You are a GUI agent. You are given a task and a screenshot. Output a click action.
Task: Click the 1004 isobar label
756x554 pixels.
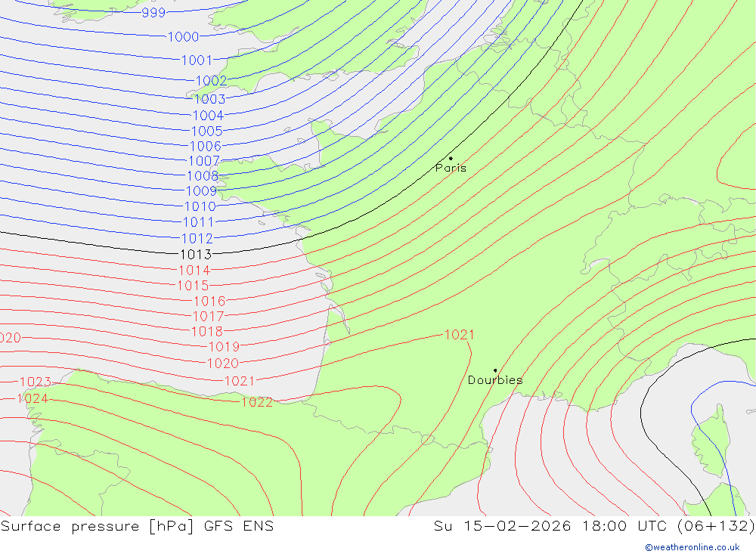point(209,116)
